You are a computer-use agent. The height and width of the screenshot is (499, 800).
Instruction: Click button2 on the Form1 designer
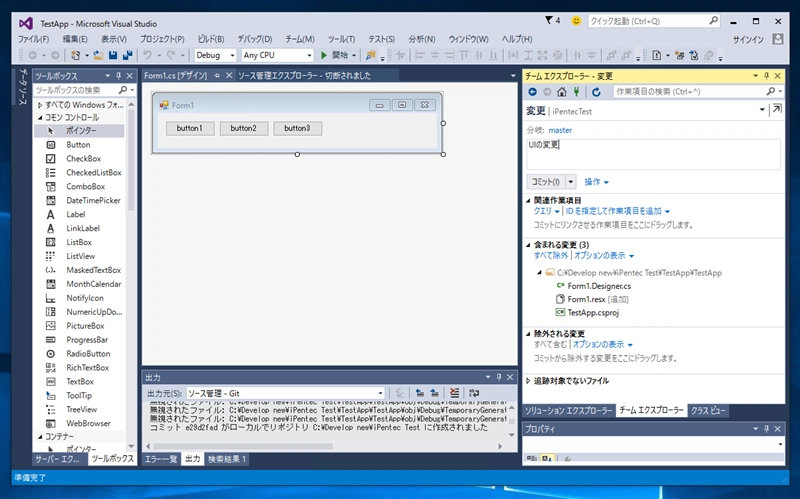[x=243, y=128]
